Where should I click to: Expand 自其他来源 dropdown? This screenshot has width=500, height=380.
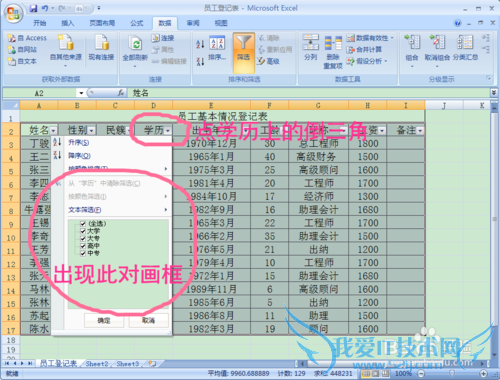point(66,66)
